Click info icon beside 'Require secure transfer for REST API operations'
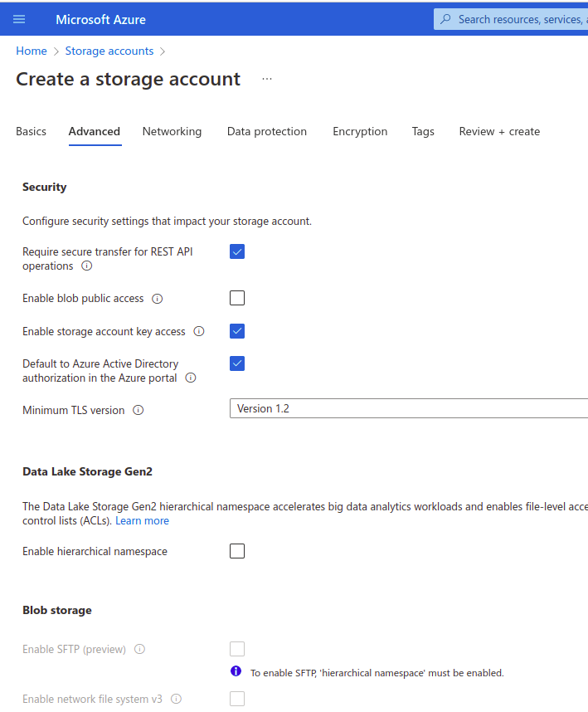The image size is (588, 712). 88,266
